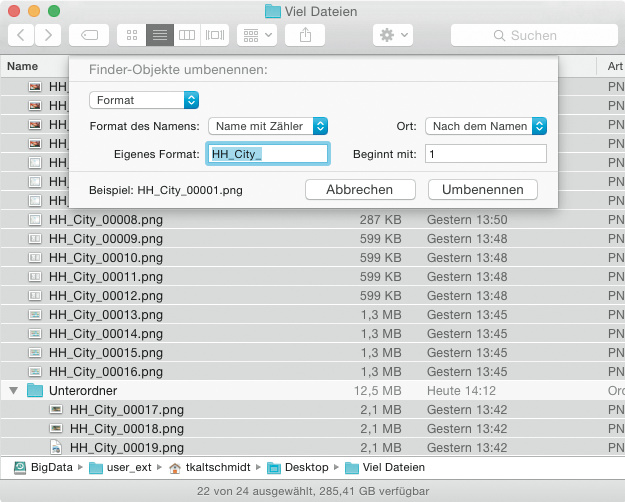Switch to column view

(x=187, y=35)
